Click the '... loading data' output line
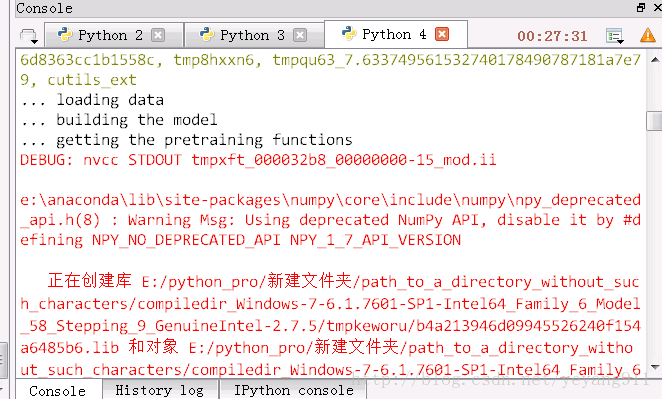 pyautogui.click(x=92, y=100)
